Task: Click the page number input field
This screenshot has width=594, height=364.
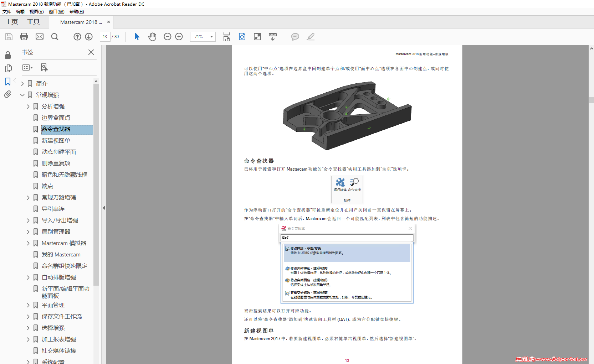Action: point(105,37)
